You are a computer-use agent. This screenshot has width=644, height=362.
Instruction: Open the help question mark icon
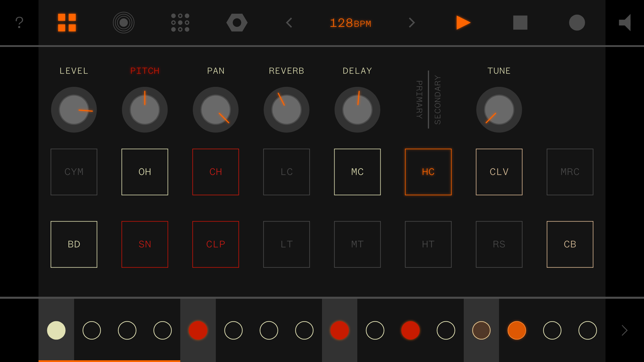tap(19, 22)
